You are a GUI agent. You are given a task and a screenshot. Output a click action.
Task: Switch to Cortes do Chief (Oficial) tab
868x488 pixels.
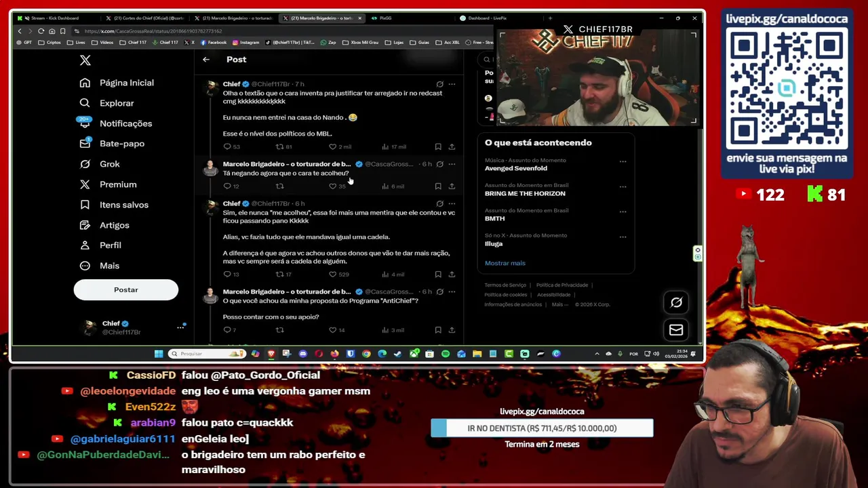click(146, 18)
